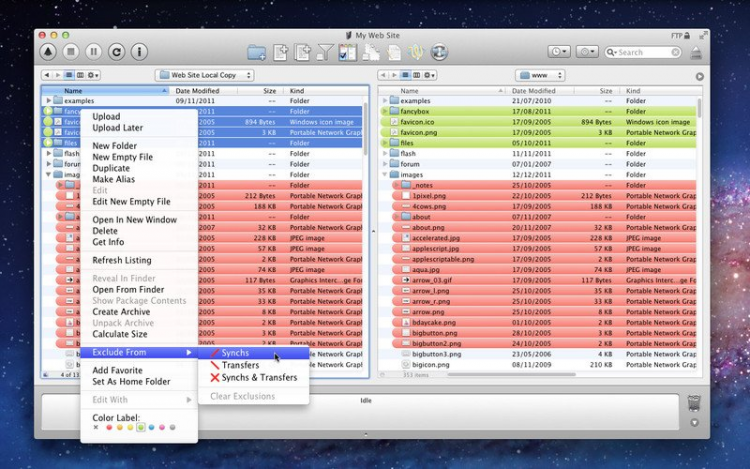The image size is (750, 469).
Task: Open the Get Info toolbar icon
Action: tap(139, 51)
